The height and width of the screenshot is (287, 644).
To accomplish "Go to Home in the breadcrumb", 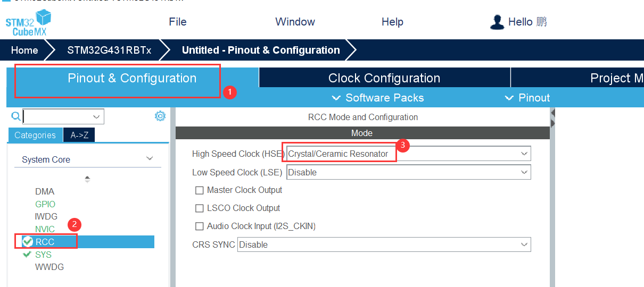I will coord(24,50).
